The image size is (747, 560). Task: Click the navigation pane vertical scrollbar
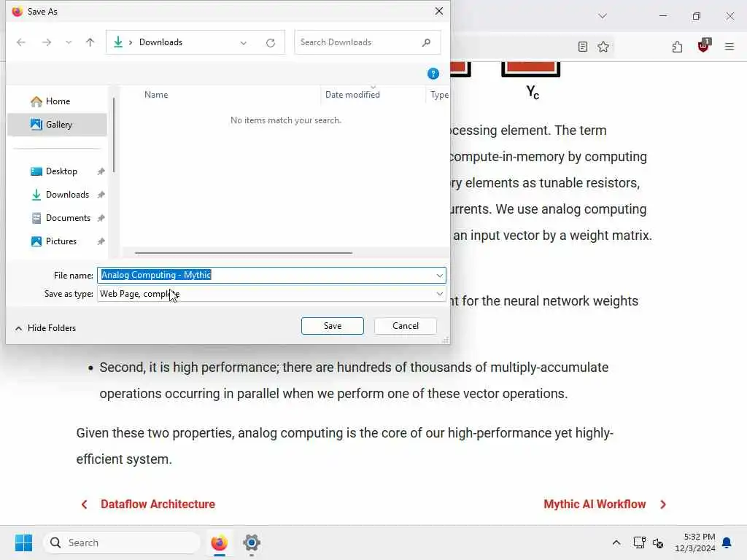pyautogui.click(x=113, y=135)
